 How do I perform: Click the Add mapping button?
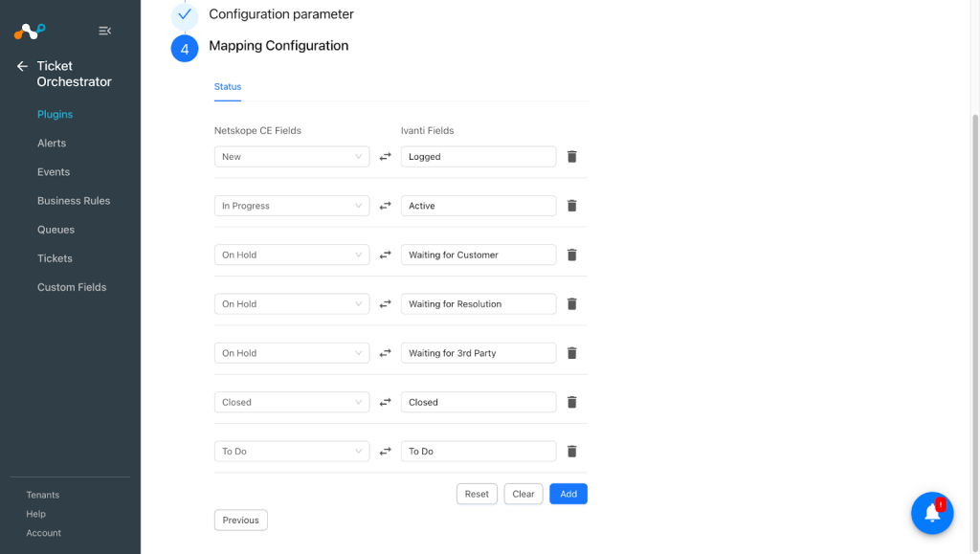pos(568,494)
